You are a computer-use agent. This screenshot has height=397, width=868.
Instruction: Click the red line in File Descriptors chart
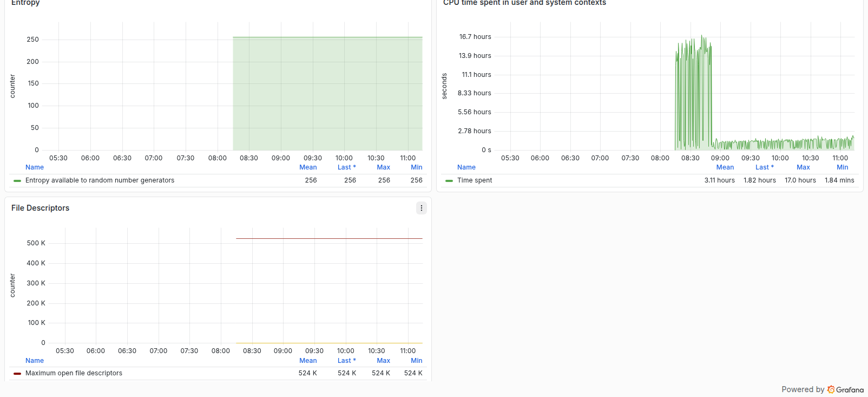(329, 238)
